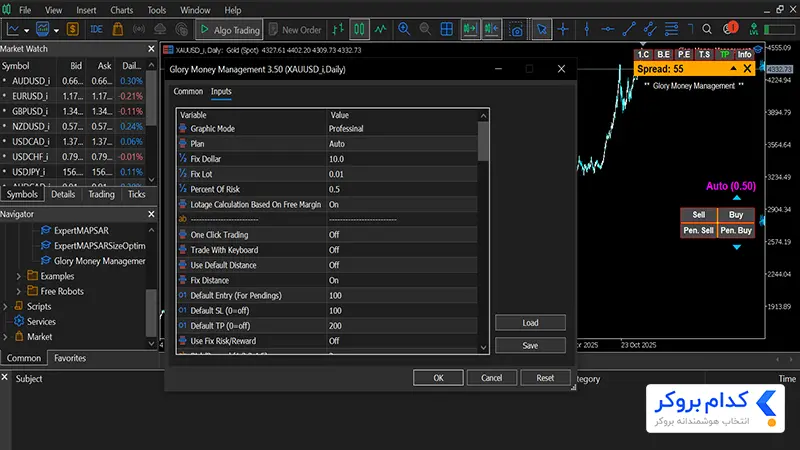Click the OK button
Viewport: 800px width, 450px height.
pyautogui.click(x=438, y=378)
